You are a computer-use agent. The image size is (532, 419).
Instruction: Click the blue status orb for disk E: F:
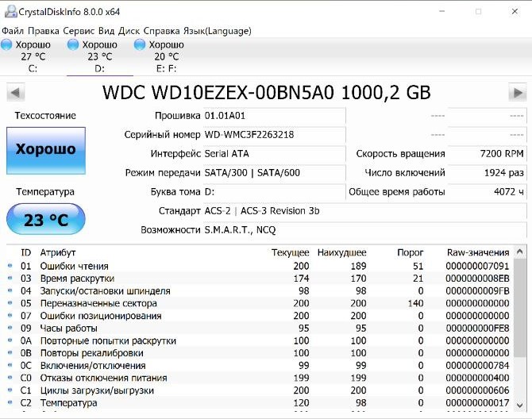[140, 44]
